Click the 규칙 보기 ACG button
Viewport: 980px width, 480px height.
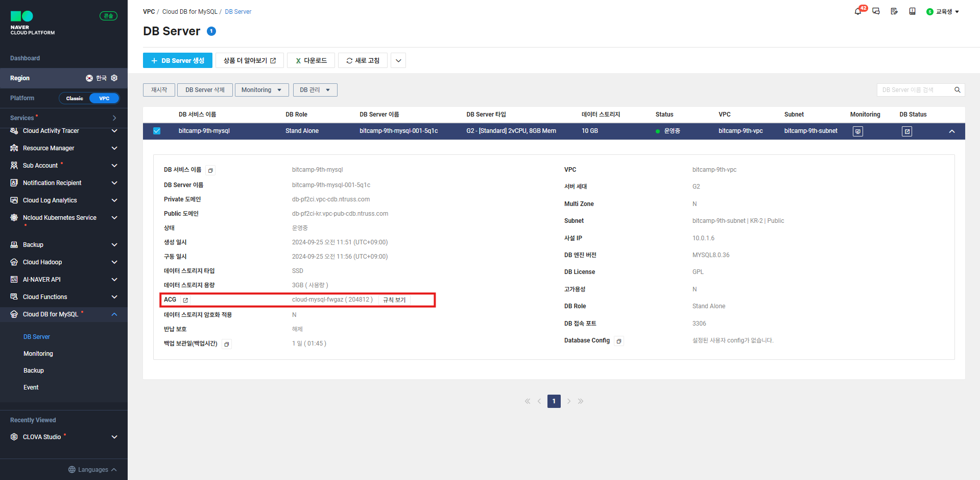pos(394,300)
